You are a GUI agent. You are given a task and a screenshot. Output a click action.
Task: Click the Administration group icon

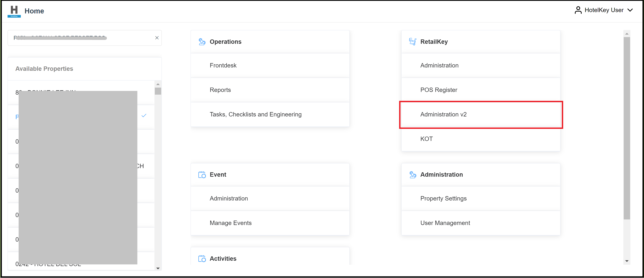(x=413, y=174)
